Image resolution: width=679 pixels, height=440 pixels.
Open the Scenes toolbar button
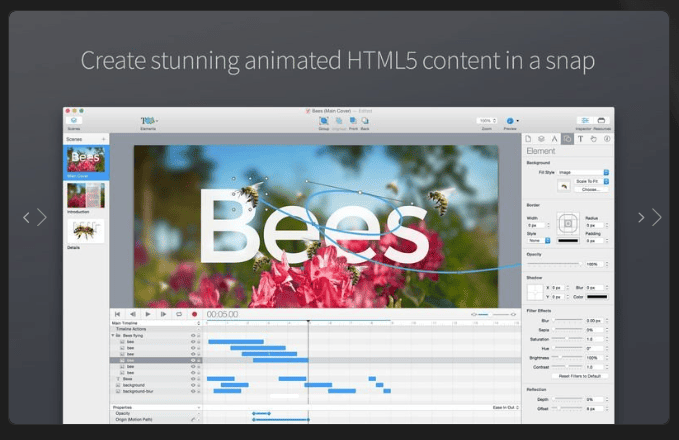click(74, 120)
